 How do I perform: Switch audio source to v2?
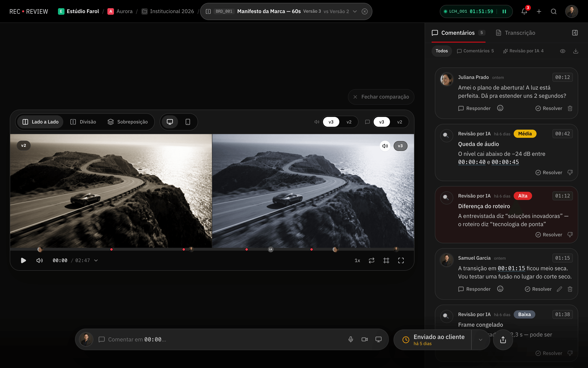click(x=349, y=122)
